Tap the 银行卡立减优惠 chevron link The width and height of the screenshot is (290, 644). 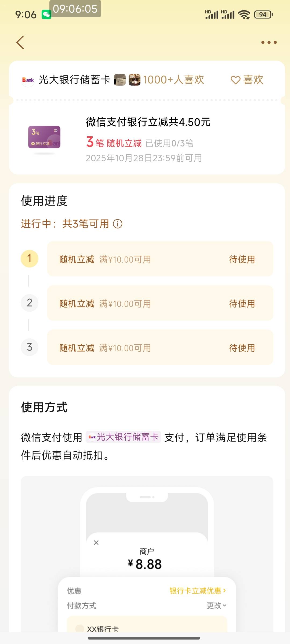pos(198,591)
